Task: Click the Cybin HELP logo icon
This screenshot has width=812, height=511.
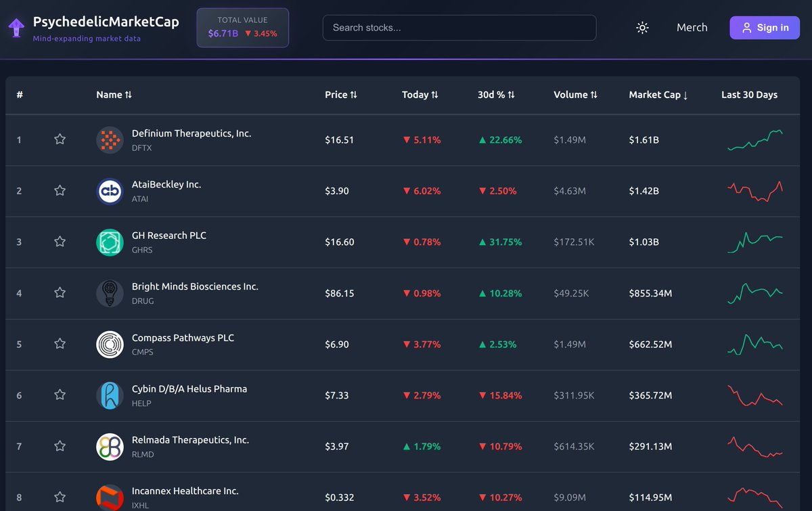Action: [110, 395]
